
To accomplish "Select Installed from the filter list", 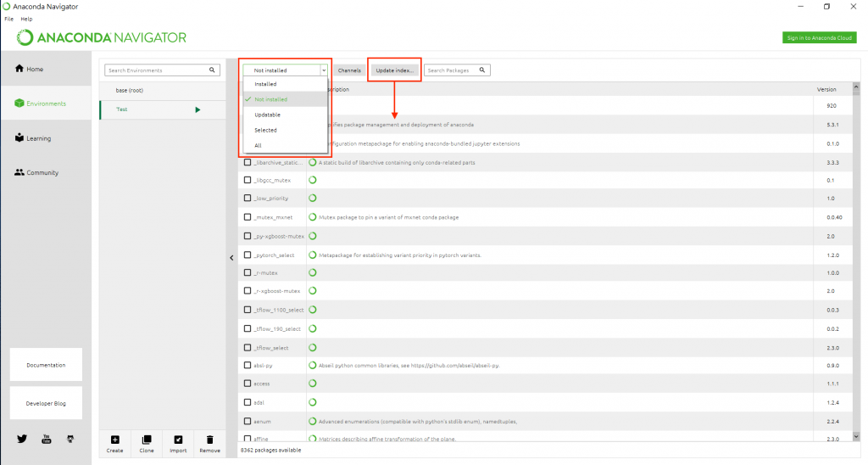I will click(x=286, y=84).
